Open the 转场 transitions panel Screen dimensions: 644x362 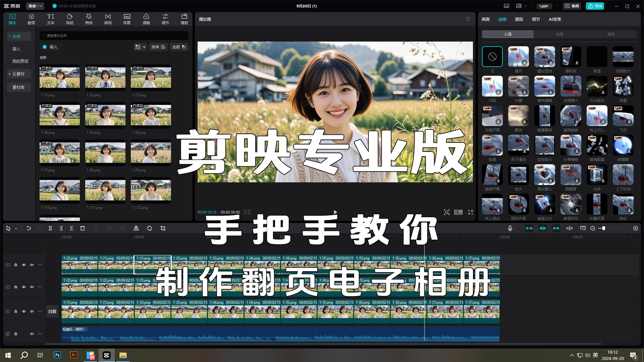pos(108,19)
